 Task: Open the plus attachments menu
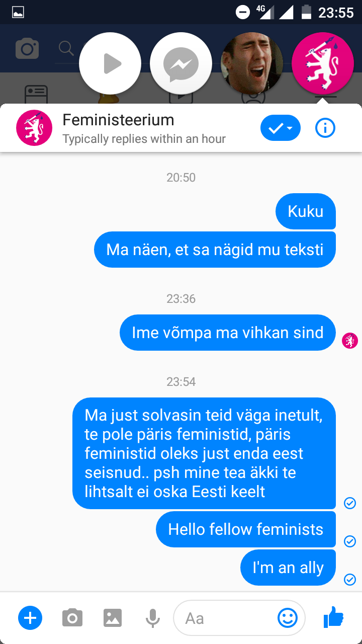[x=30, y=617]
